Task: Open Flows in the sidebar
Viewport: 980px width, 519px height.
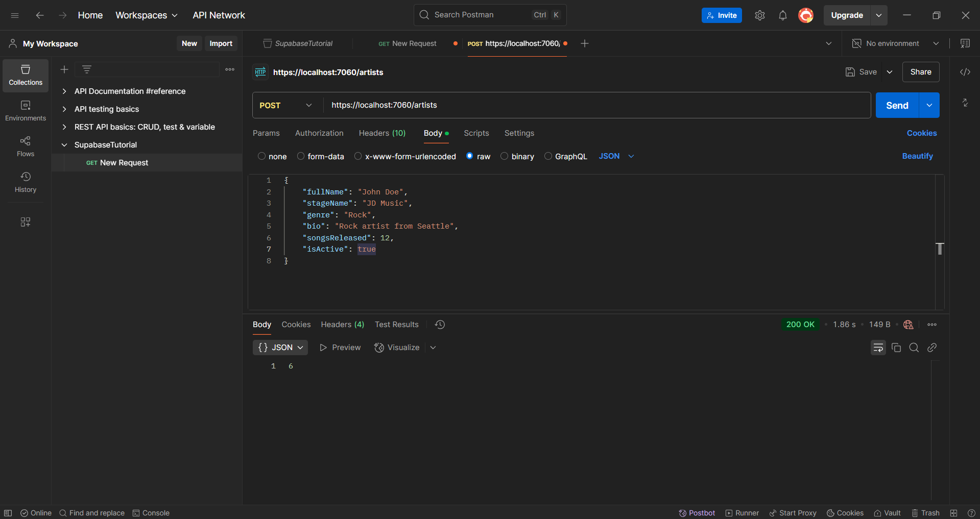Action: (x=26, y=146)
